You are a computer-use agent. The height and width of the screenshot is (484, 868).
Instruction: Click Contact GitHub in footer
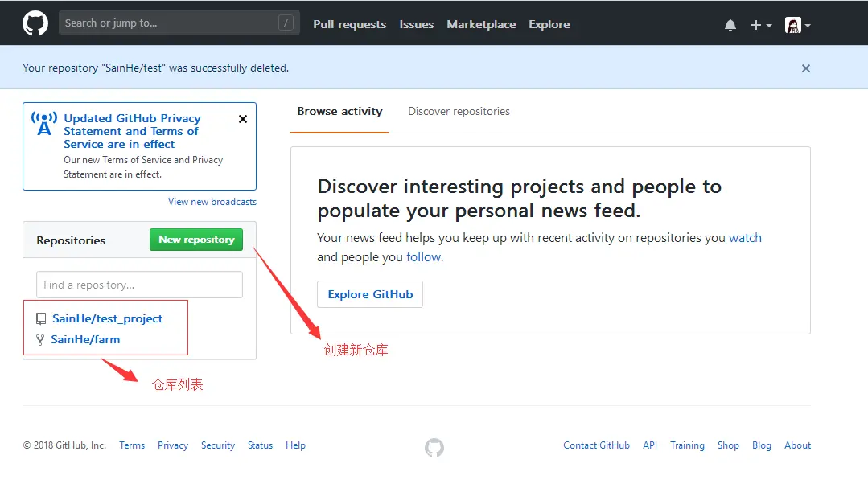[596, 445]
